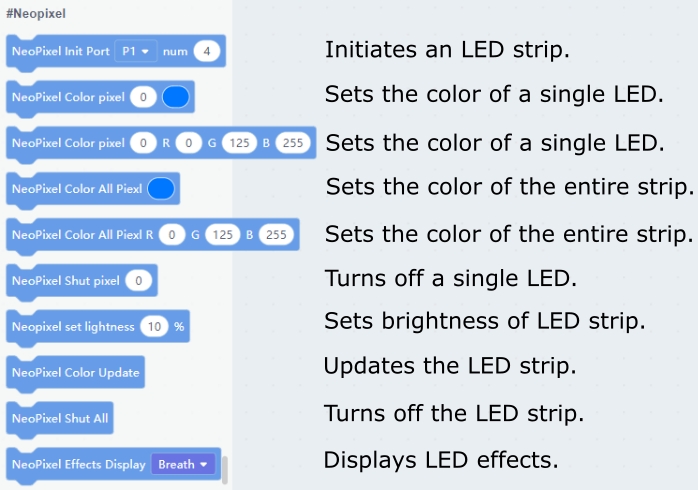The width and height of the screenshot is (698, 490).
Task: Click the pixel index field in single-color block
Action: click(144, 97)
